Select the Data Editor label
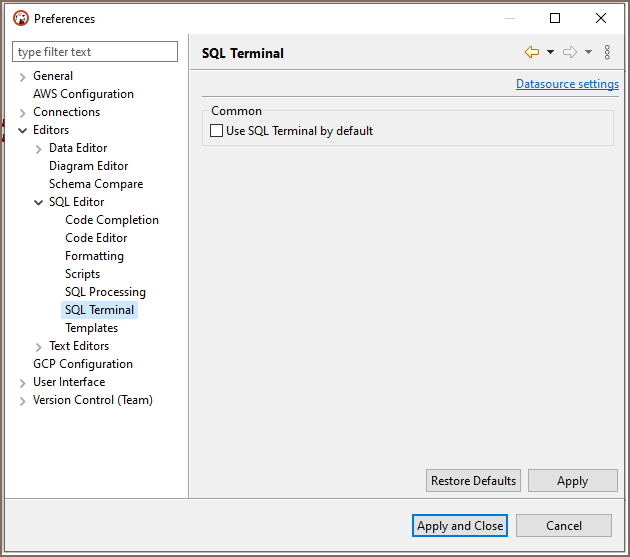 (x=78, y=148)
